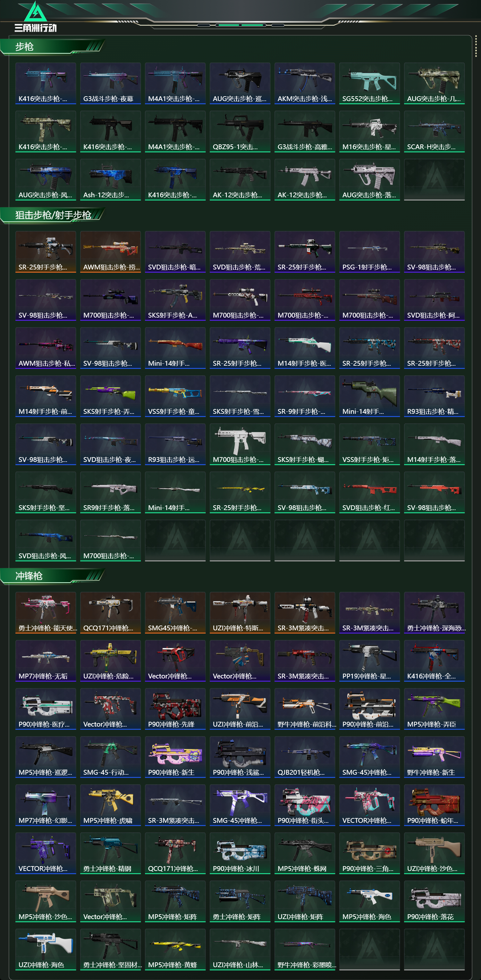Choose the QCQ171冲锋枪 orange-tier skin
The image size is (481, 980).
point(110,612)
